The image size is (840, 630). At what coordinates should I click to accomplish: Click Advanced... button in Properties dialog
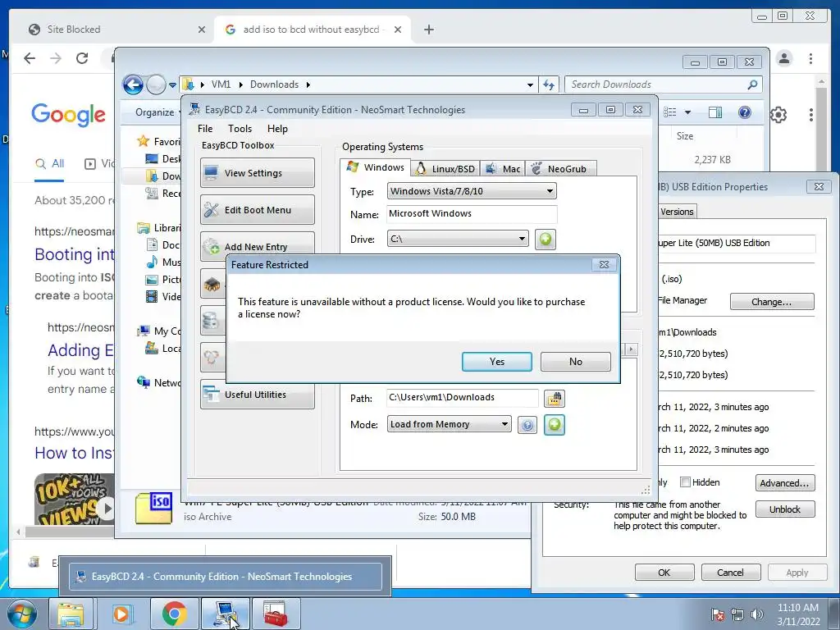point(785,482)
